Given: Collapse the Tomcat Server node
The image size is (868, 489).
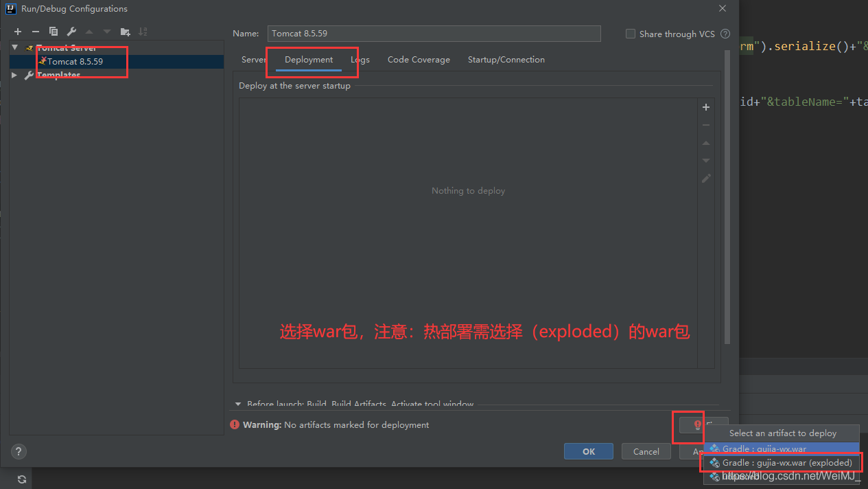Looking at the screenshot, I should coord(14,47).
